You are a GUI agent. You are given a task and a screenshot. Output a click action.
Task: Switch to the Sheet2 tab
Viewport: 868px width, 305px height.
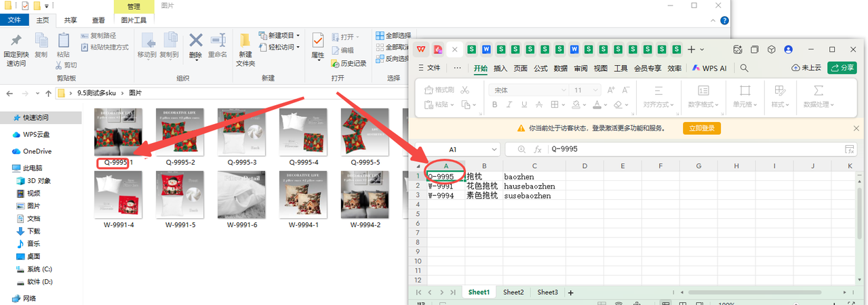(x=513, y=292)
